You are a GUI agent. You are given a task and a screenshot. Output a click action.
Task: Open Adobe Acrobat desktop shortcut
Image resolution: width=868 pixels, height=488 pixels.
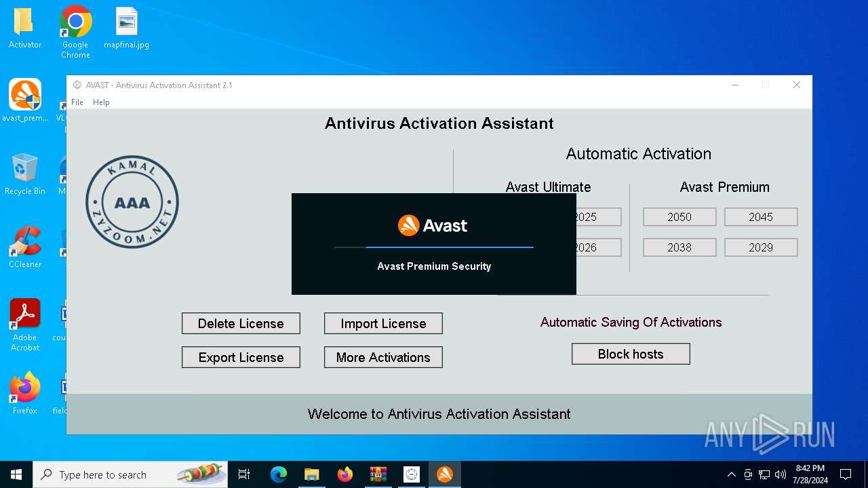(25, 325)
